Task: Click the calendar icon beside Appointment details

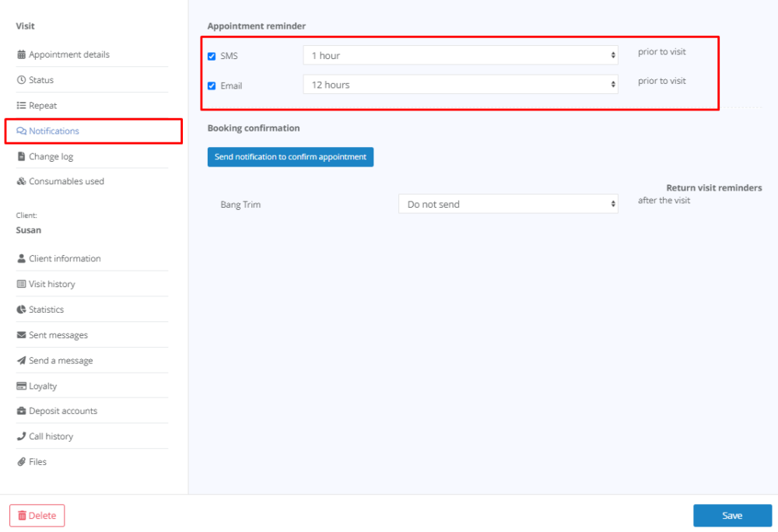Action: coord(21,54)
